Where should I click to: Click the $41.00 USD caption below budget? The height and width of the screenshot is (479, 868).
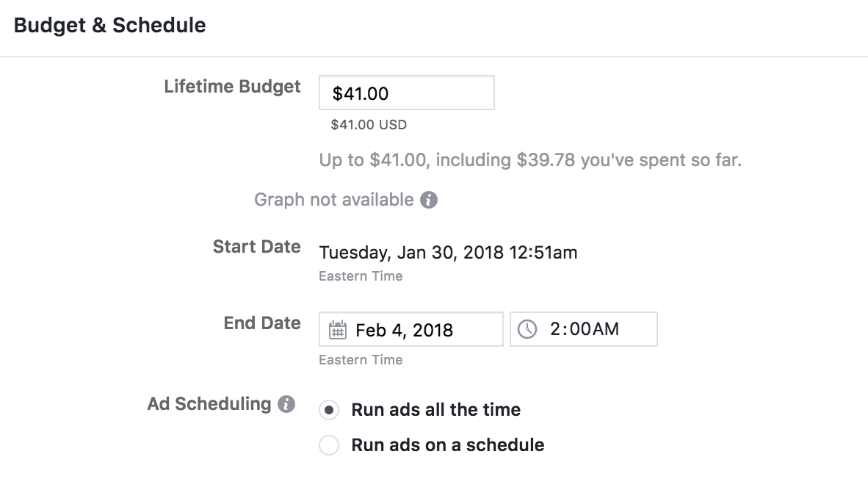(x=369, y=125)
